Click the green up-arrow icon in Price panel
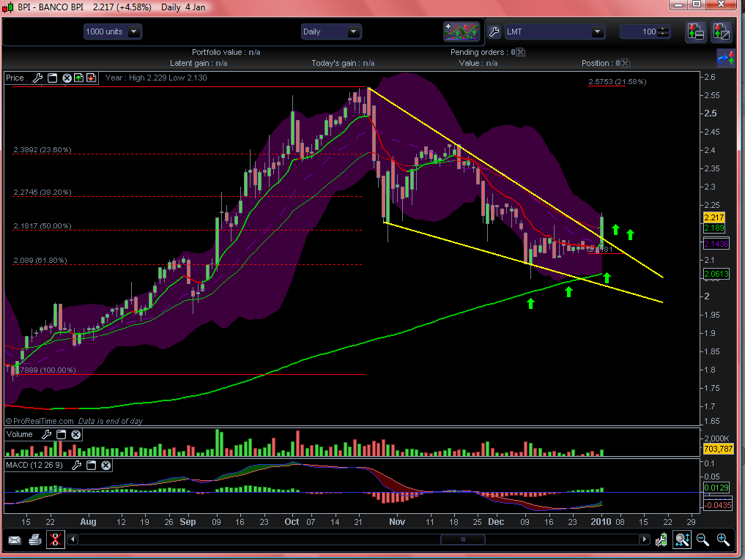Screen dimensions: 745x560 click(79, 78)
